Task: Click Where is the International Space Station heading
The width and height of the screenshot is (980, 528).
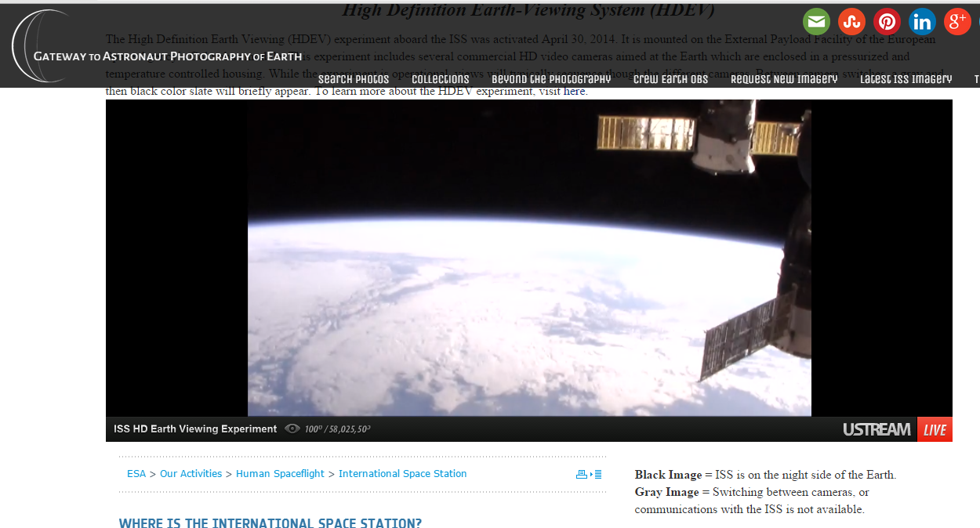Action: click(x=270, y=523)
